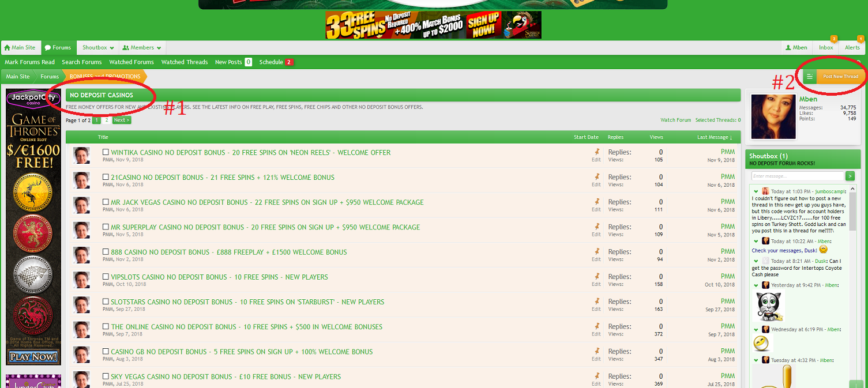Expand options arrow on Tuesday 4:32 PM shout
This screenshot has width=868, height=388.
click(756, 360)
